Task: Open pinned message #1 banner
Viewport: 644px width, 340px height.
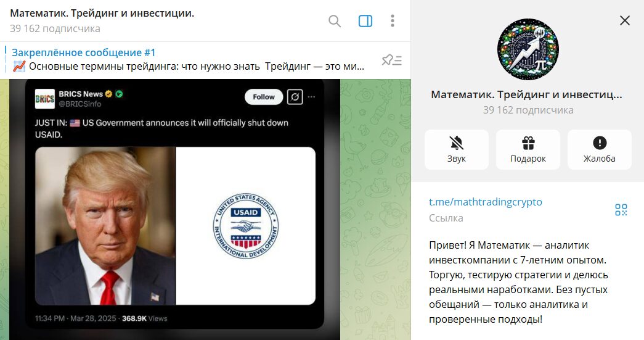Action: click(188, 60)
